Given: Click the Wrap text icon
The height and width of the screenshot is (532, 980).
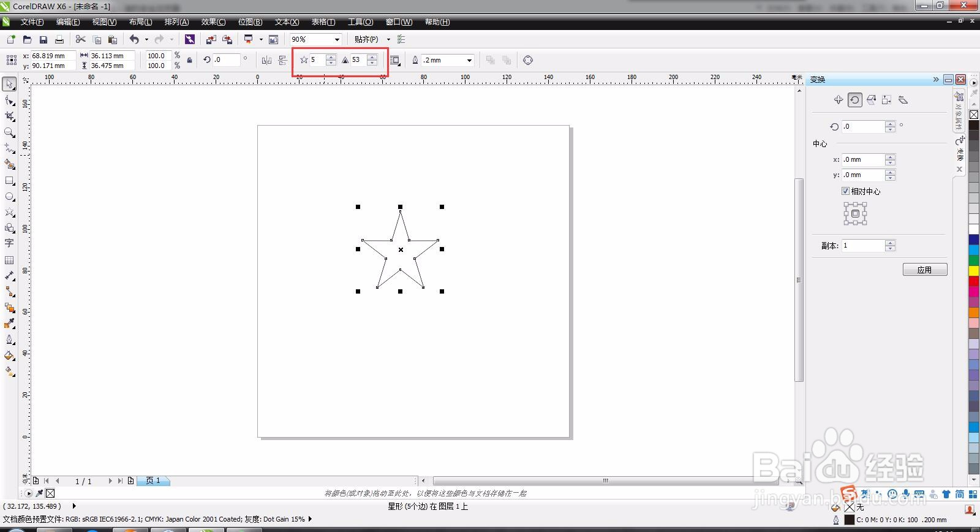Looking at the screenshot, I should [x=394, y=60].
